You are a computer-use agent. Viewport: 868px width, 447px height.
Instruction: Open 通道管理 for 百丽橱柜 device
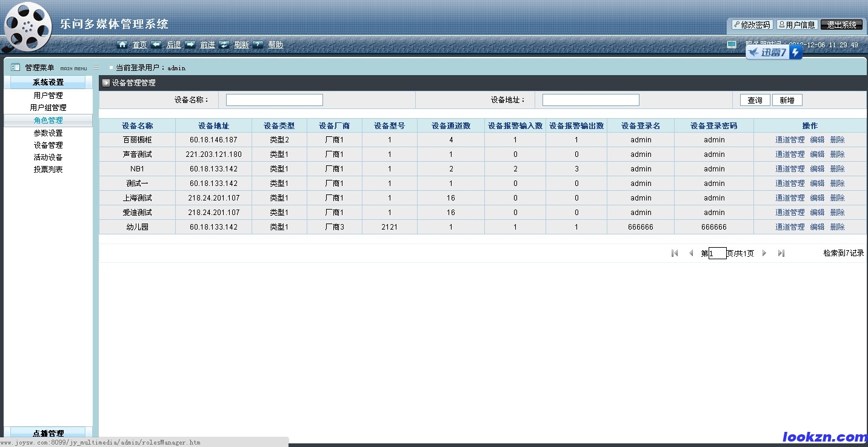[x=790, y=140]
